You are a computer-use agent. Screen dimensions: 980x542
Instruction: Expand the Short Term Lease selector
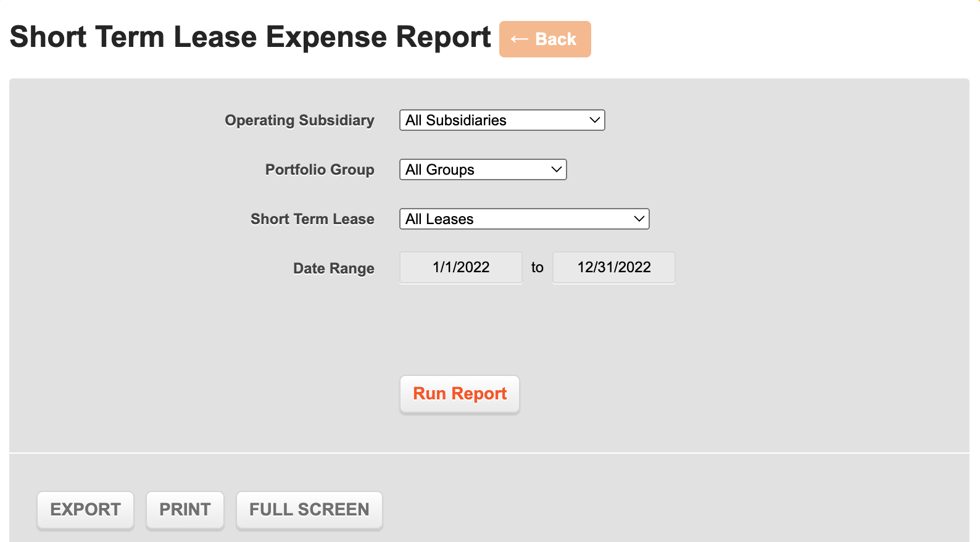pyautogui.click(x=524, y=219)
